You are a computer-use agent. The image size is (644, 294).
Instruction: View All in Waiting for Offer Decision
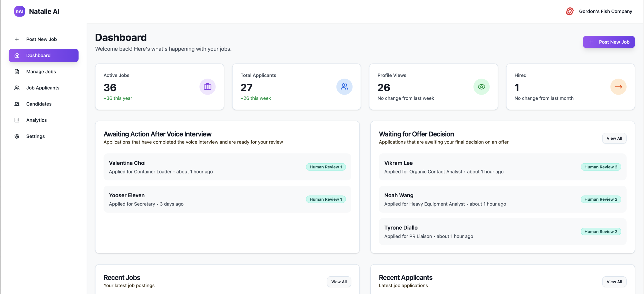pyautogui.click(x=614, y=138)
